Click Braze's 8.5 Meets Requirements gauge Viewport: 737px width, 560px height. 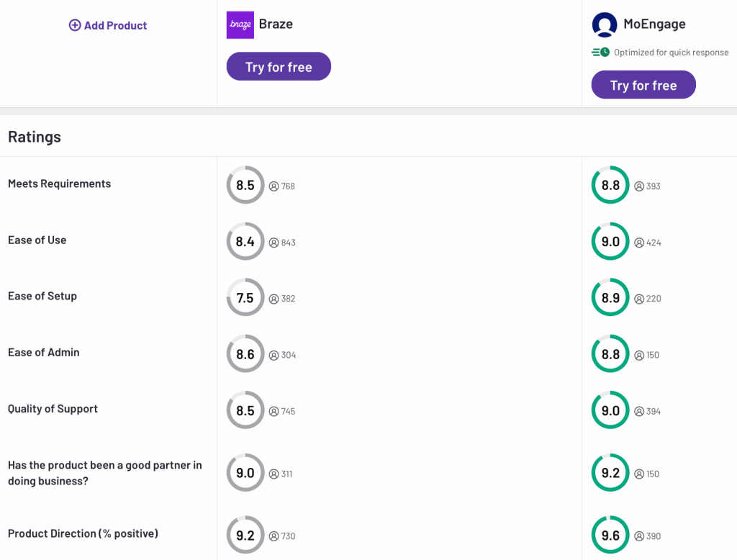click(x=245, y=186)
